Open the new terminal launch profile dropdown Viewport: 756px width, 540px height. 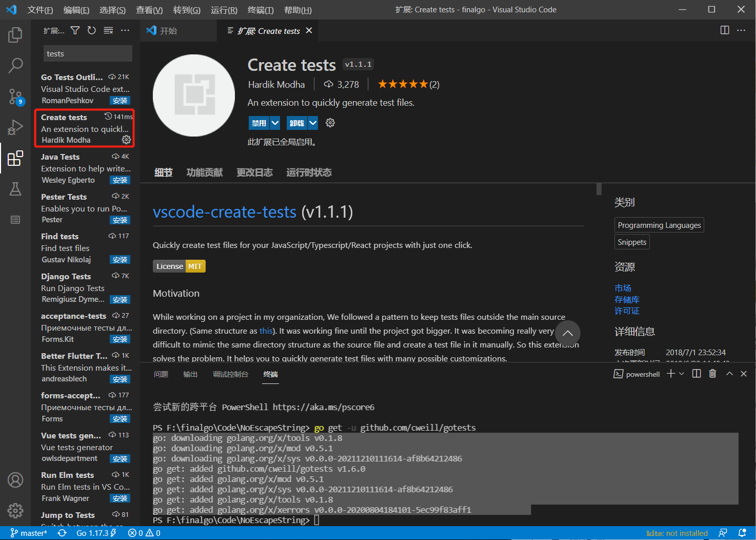pos(682,374)
